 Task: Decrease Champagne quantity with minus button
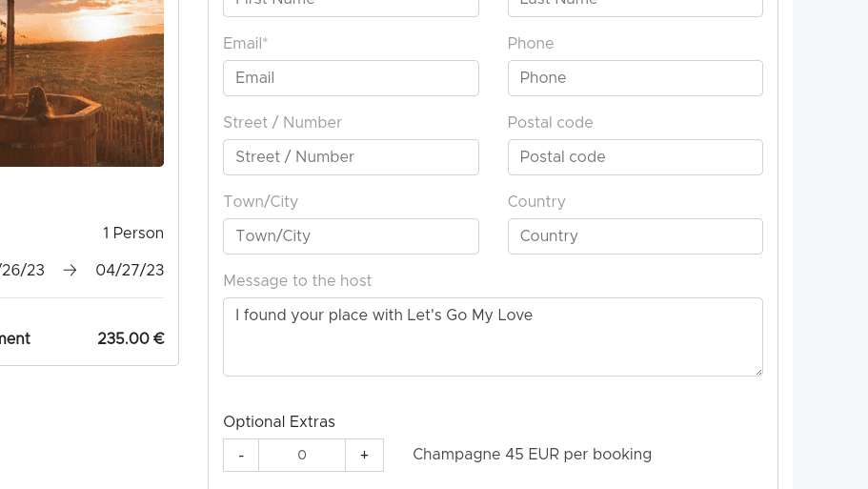click(x=241, y=456)
